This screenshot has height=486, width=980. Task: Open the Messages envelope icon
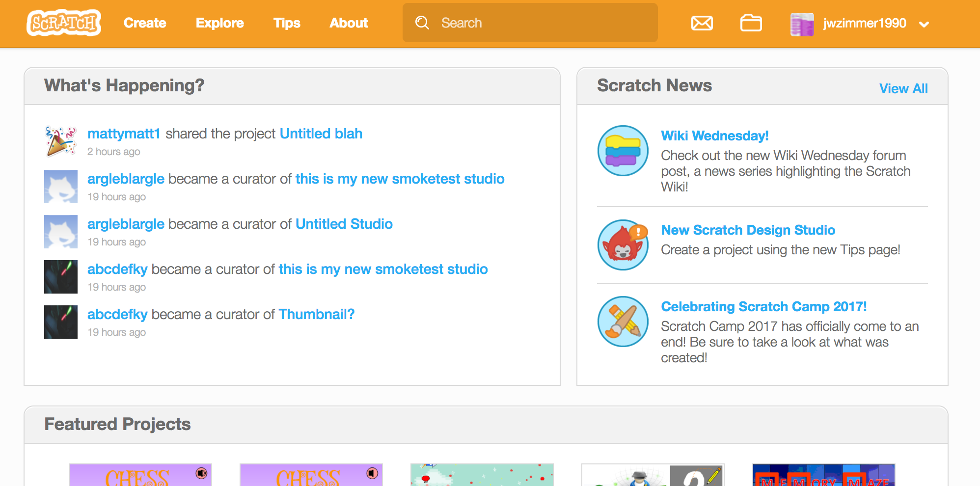coord(702,23)
